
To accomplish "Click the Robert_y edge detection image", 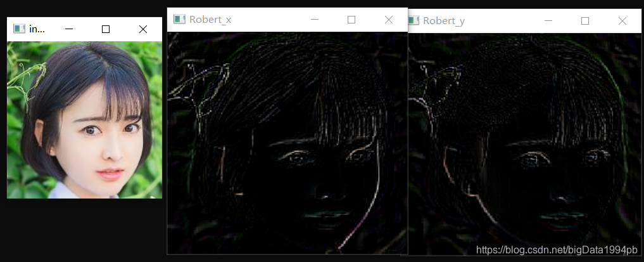I will [x=524, y=144].
